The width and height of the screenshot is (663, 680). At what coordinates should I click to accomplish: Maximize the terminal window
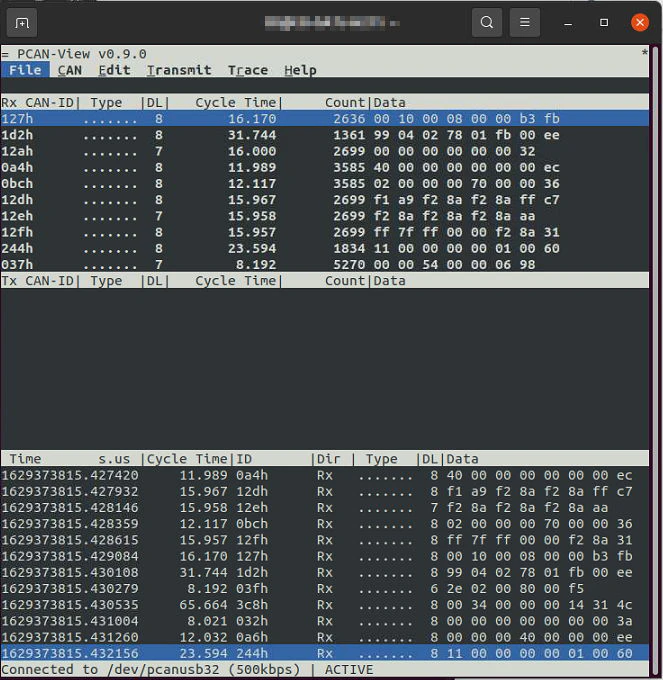pyautogui.click(x=604, y=23)
